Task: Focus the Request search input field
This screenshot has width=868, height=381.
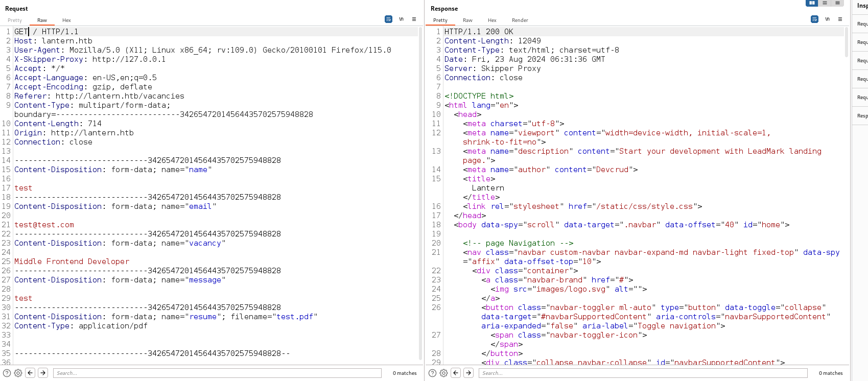Action: [x=217, y=373]
